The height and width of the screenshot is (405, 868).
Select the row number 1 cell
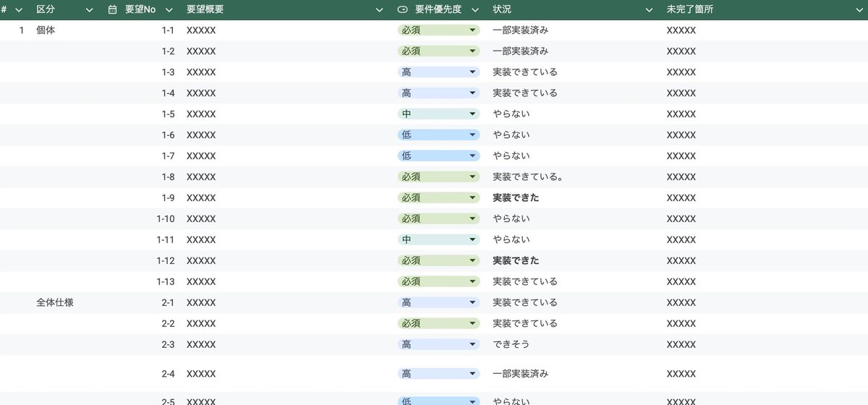(x=22, y=30)
